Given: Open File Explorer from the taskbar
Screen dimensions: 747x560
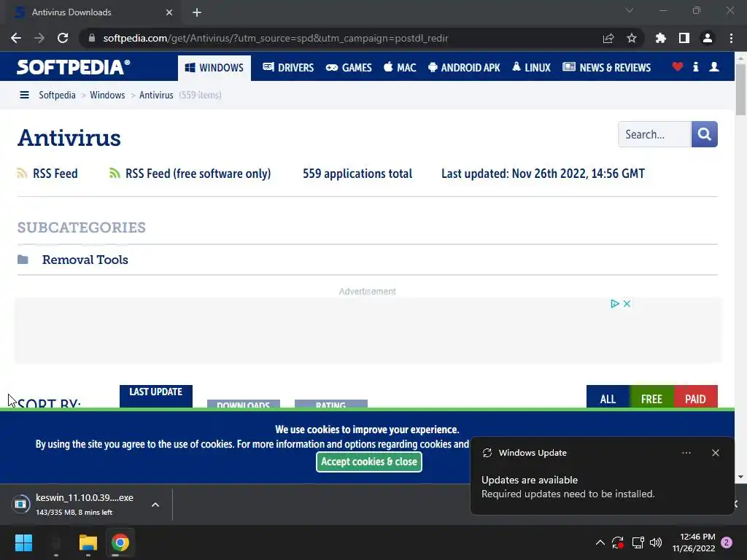Looking at the screenshot, I should tap(88, 542).
